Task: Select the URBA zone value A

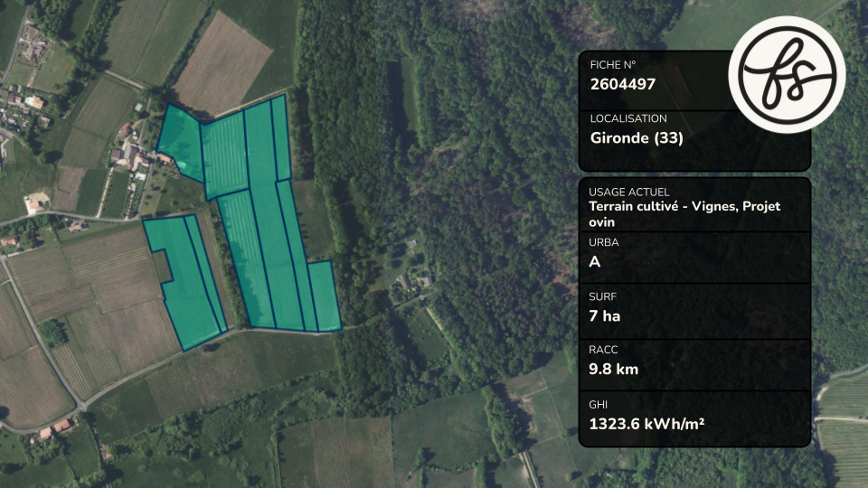Action: click(595, 262)
